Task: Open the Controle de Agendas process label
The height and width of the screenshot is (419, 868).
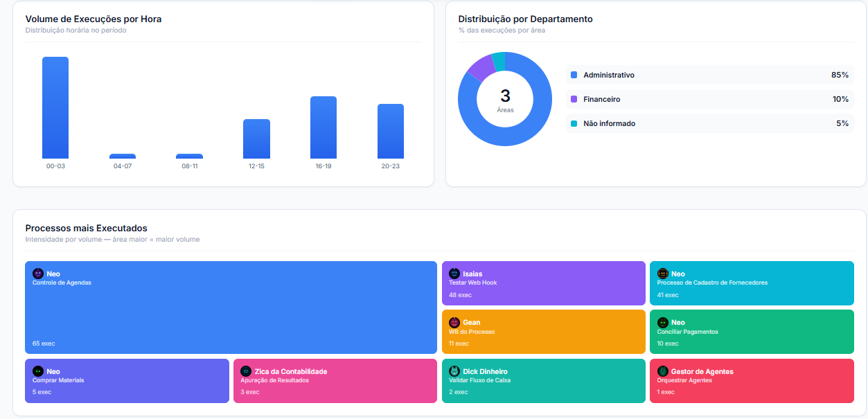Action: (62, 283)
